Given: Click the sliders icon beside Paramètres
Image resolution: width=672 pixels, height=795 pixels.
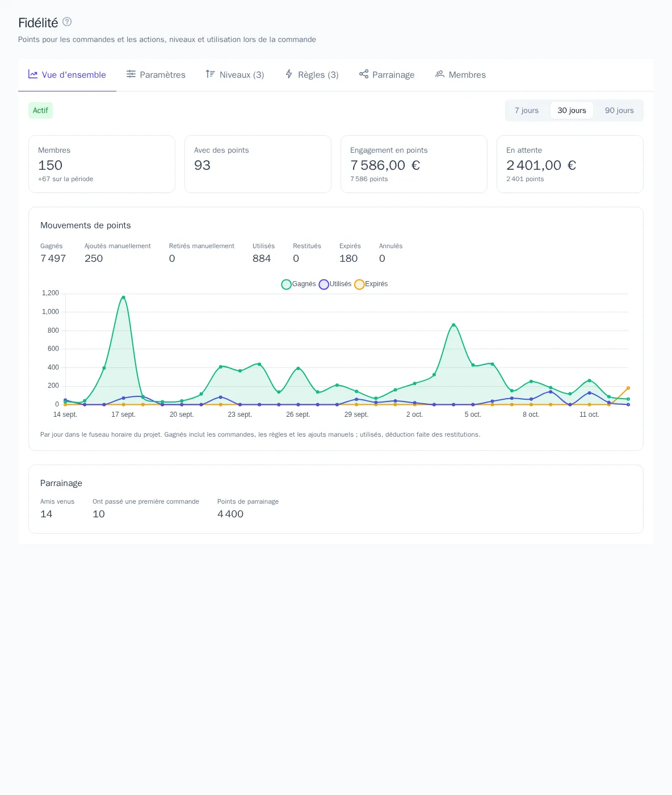Looking at the screenshot, I should pyautogui.click(x=131, y=74).
